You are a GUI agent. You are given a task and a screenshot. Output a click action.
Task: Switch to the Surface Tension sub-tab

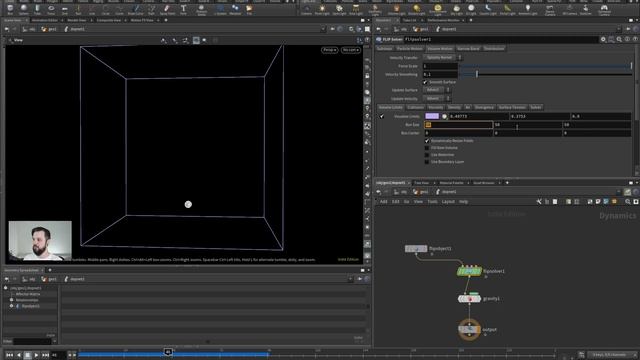(x=512, y=107)
